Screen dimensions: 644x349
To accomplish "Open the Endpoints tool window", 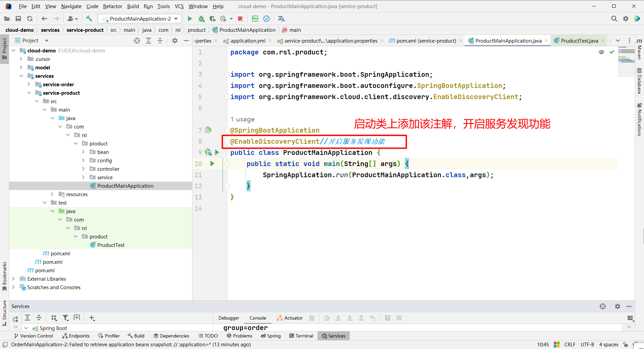I will point(76,336).
